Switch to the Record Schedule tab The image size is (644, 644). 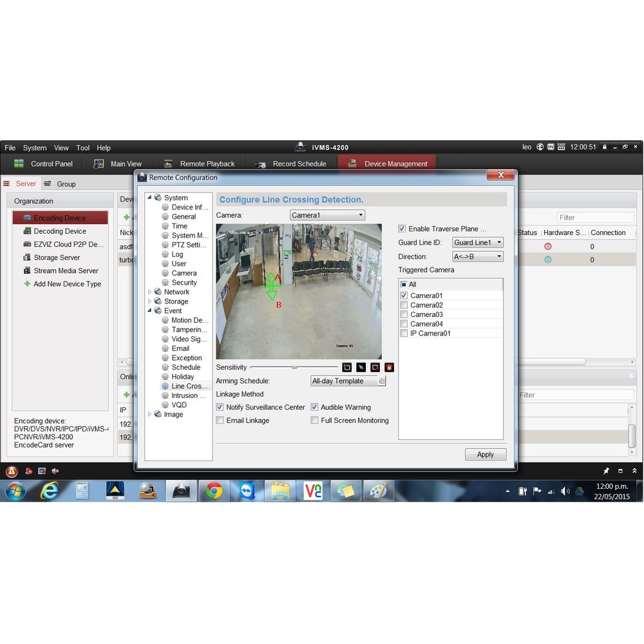click(x=291, y=164)
